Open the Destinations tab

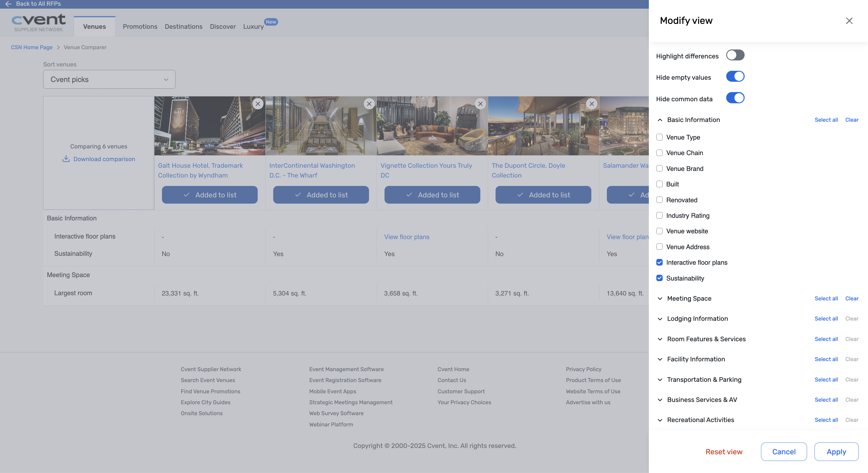click(183, 26)
